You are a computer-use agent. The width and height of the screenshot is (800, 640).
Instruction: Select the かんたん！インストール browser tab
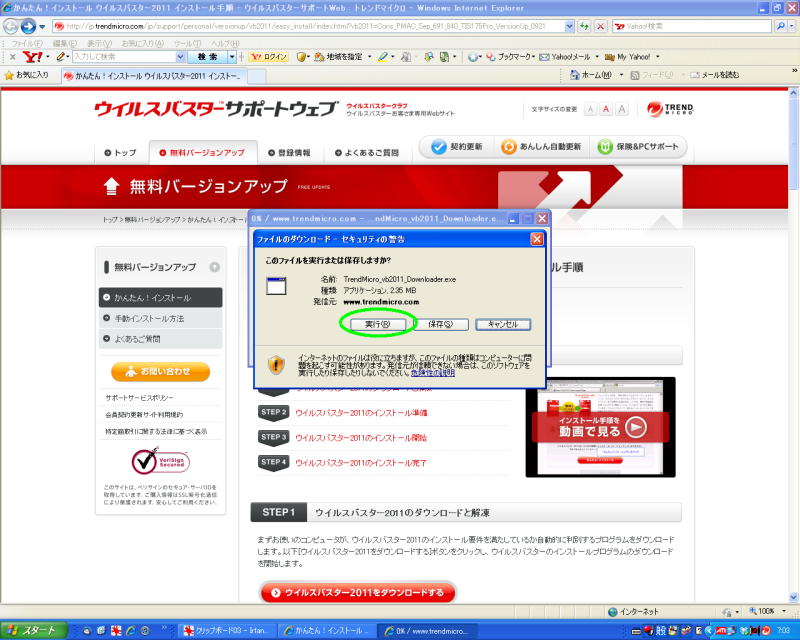(x=155, y=76)
